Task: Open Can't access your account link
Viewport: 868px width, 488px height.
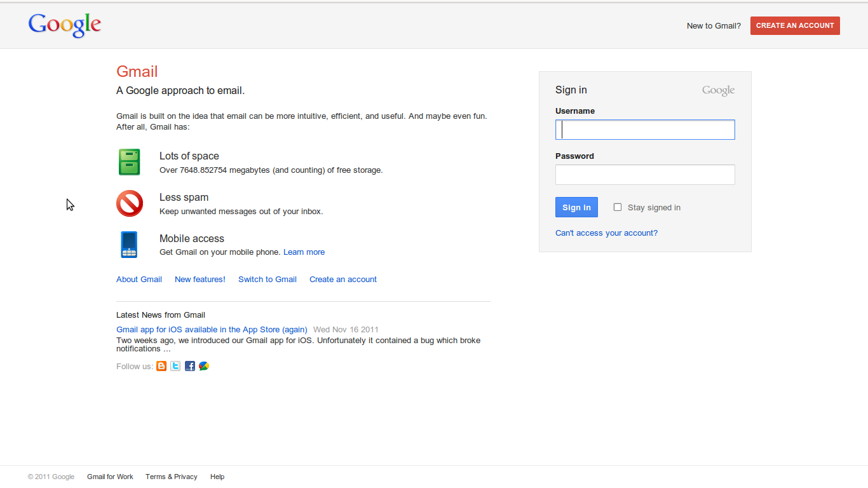Action: pyautogui.click(x=606, y=233)
